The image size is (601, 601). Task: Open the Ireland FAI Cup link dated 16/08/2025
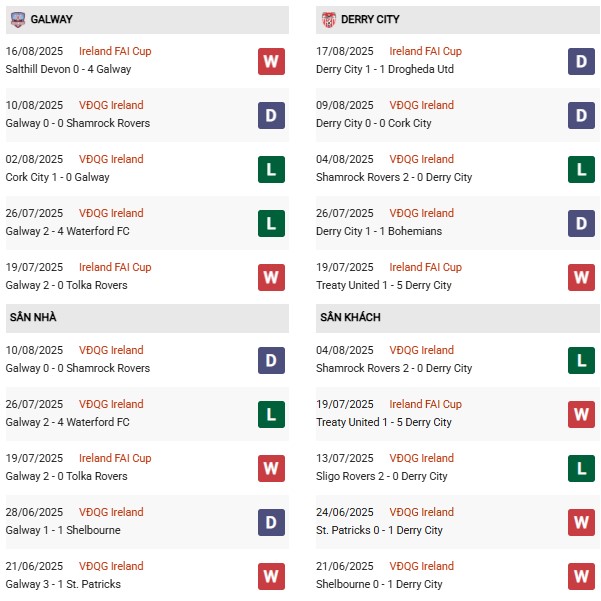(x=115, y=51)
